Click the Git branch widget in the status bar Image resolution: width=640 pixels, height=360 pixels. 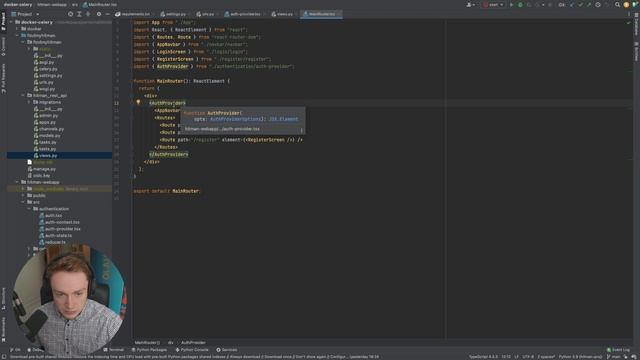pyautogui.click(x=613, y=357)
